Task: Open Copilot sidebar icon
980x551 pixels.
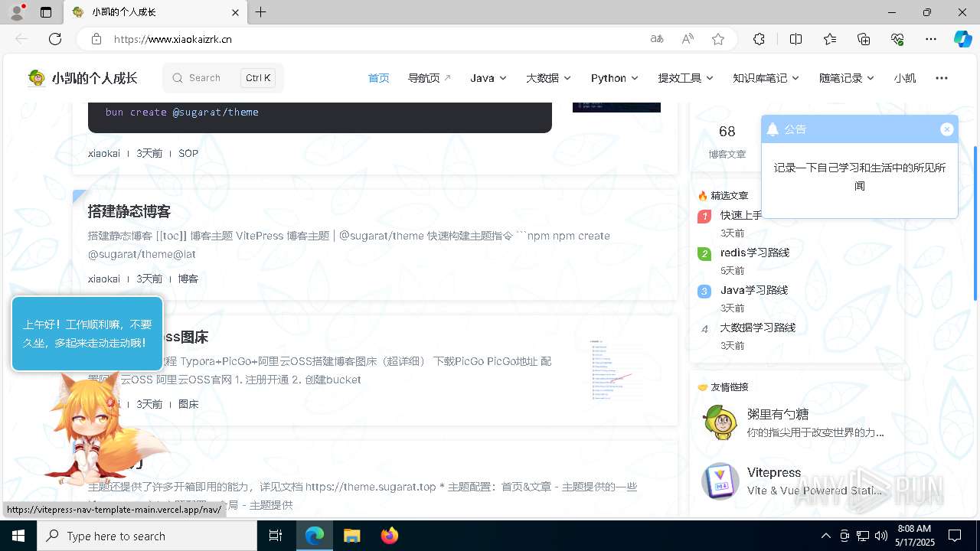Action: click(x=962, y=39)
